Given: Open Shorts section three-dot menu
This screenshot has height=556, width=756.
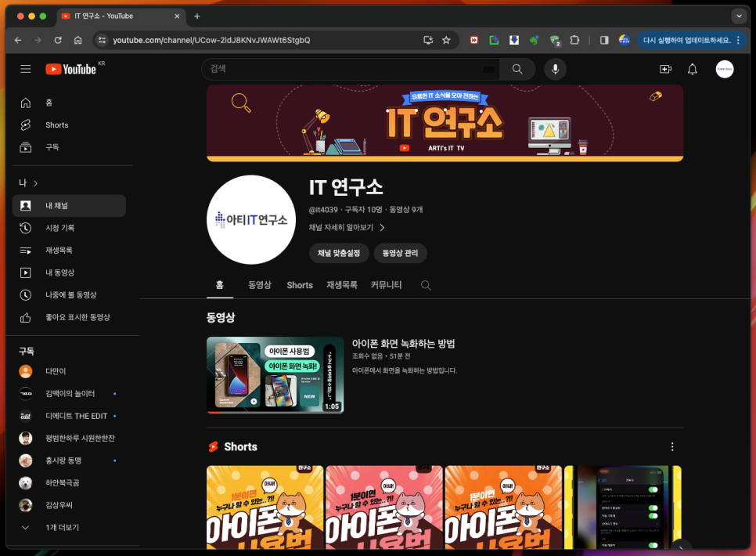Looking at the screenshot, I should [672, 447].
